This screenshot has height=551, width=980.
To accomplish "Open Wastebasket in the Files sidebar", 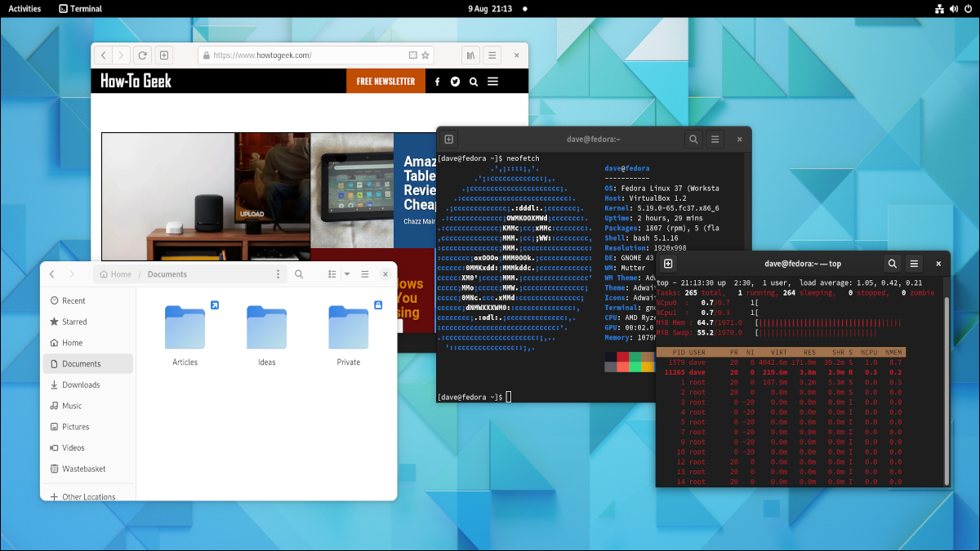I will pos(88,469).
